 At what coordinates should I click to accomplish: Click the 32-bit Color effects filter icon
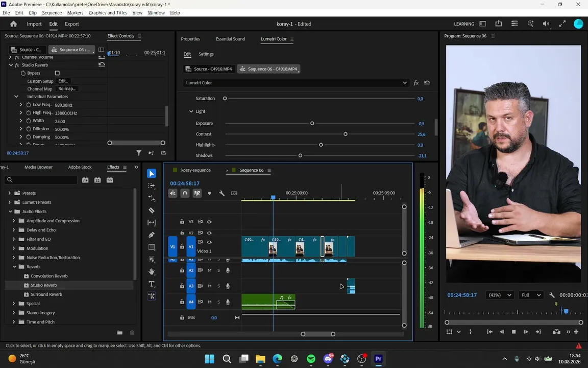[97, 180]
